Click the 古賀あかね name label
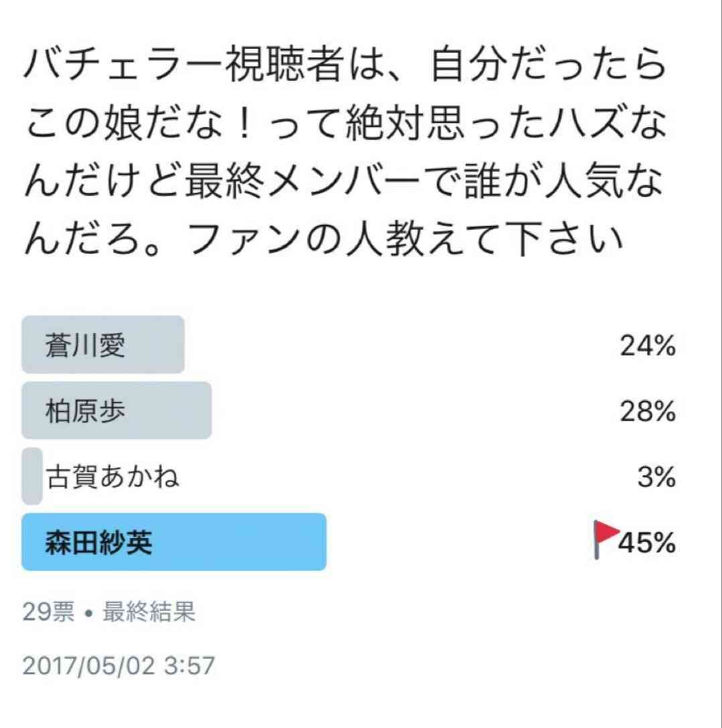 [x=113, y=477]
